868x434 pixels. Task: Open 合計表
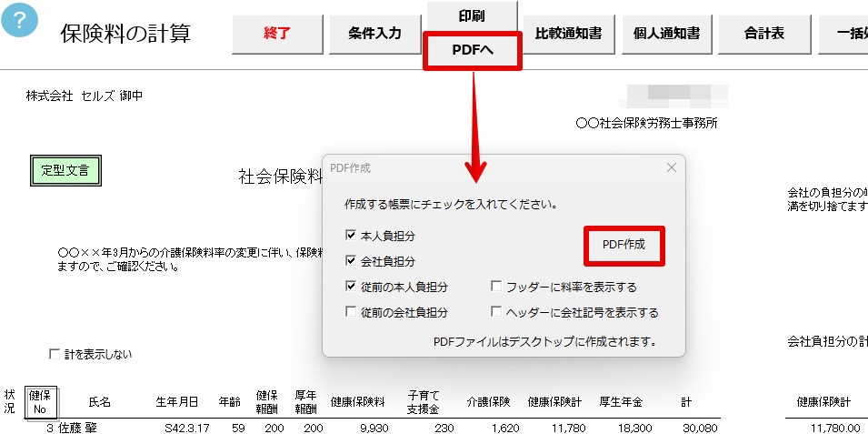[764, 34]
